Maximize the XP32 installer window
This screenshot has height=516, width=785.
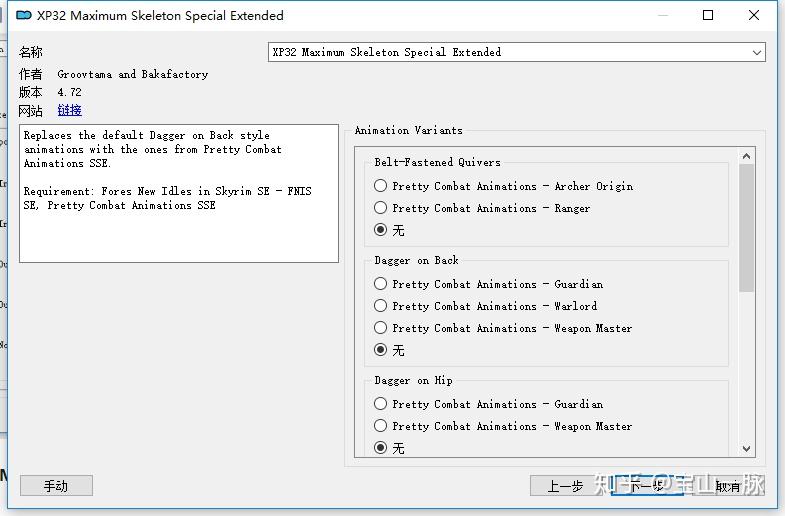708,16
